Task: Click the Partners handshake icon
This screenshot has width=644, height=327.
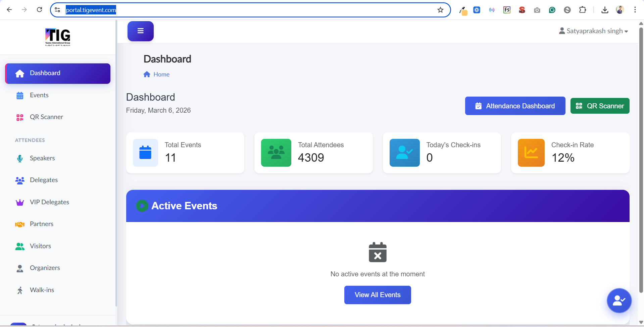Action: point(20,224)
